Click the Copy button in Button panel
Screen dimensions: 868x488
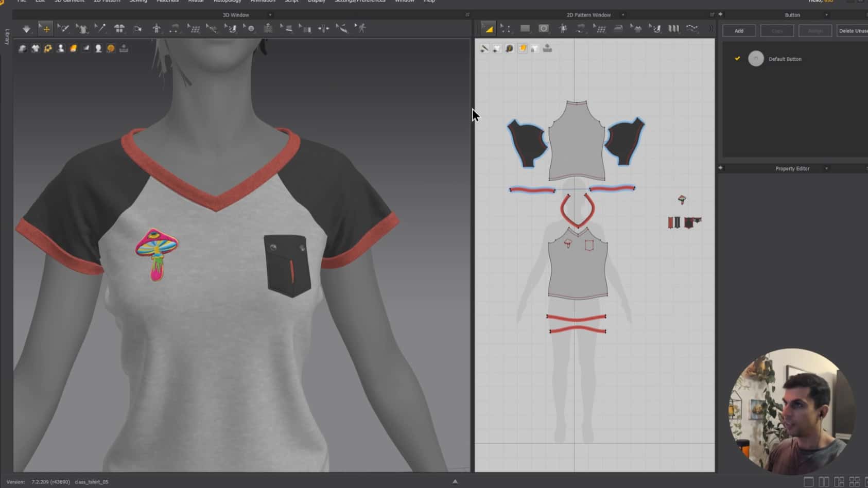[x=777, y=31]
